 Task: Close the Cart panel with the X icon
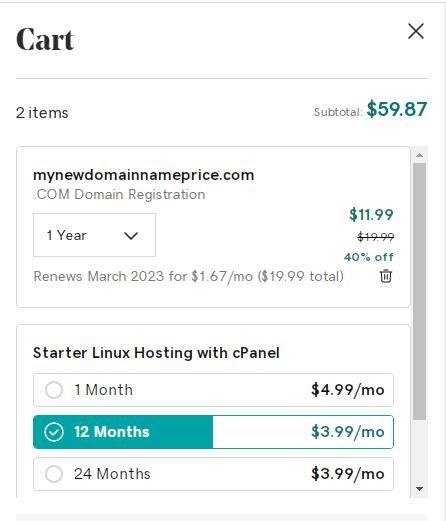[416, 31]
